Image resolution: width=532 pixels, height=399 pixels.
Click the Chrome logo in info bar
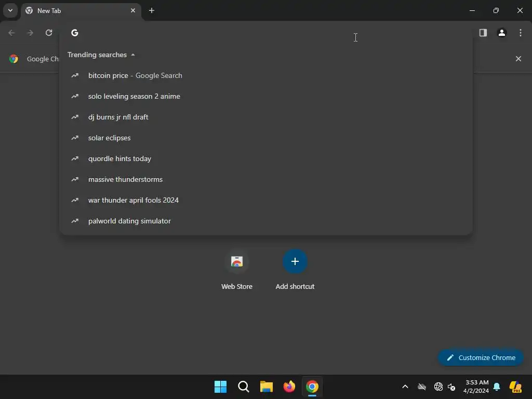14,59
